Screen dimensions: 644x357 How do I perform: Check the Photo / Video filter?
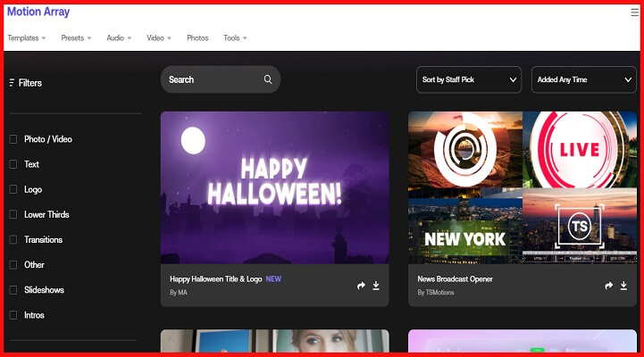click(x=13, y=139)
